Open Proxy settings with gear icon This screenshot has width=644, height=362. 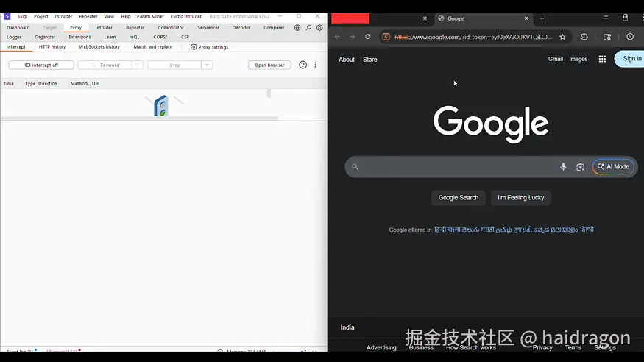[210, 47]
